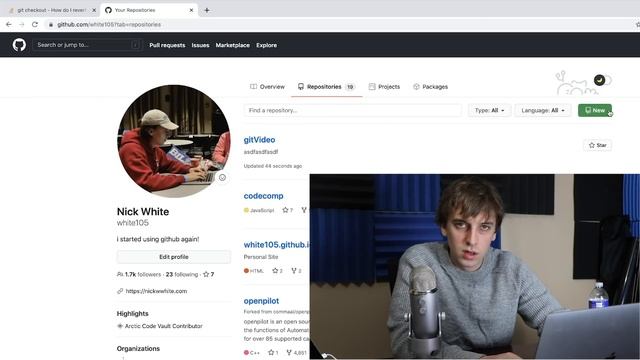This screenshot has width=640, height=360.
Task: Expand the Language: All dropdown
Action: tap(543, 110)
